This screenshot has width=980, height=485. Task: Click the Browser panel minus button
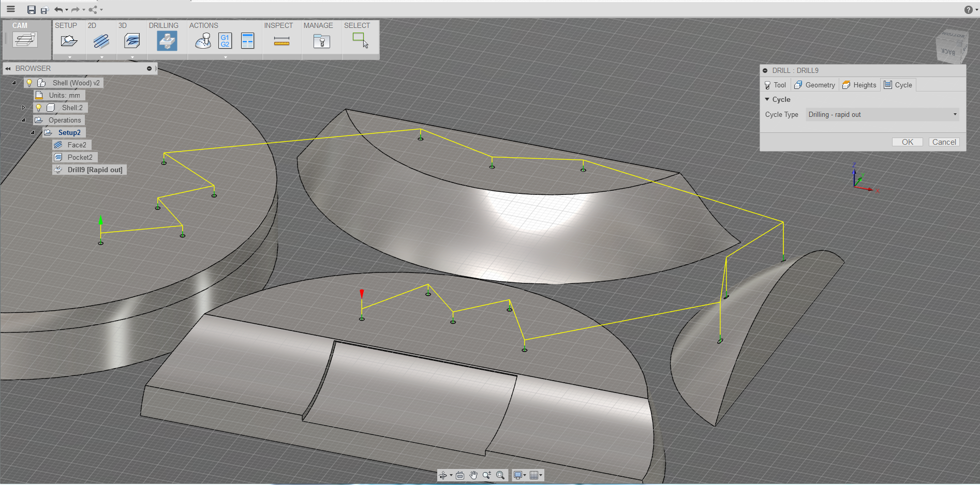(149, 68)
